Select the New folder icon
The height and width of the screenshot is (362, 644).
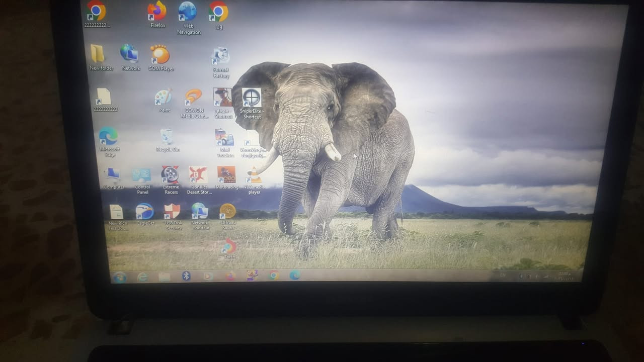pyautogui.click(x=101, y=57)
